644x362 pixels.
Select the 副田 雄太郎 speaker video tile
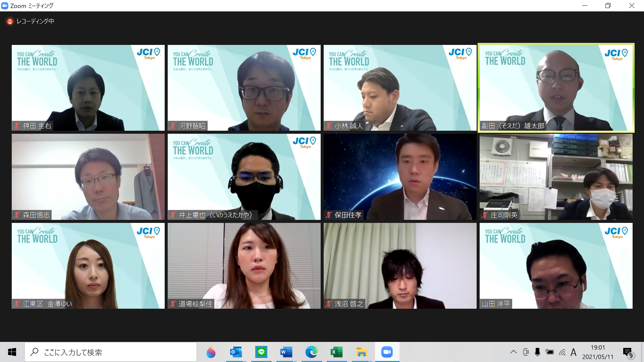coord(556,88)
